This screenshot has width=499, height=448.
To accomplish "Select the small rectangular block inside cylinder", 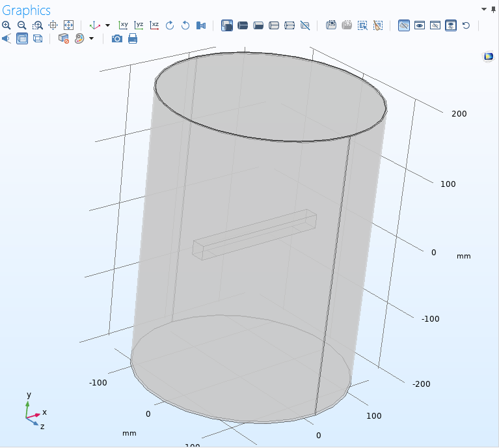I will click(254, 234).
